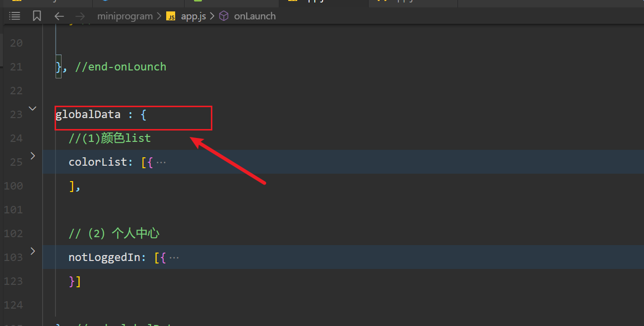This screenshot has width=644, height=326.
Task: Open the file outline list icon
Action: pos(14,15)
